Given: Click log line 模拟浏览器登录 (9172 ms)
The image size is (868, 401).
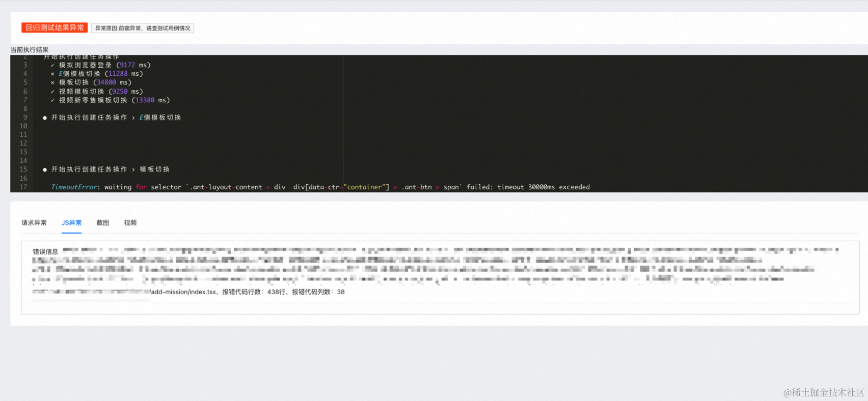Looking at the screenshot, I should coord(100,65).
